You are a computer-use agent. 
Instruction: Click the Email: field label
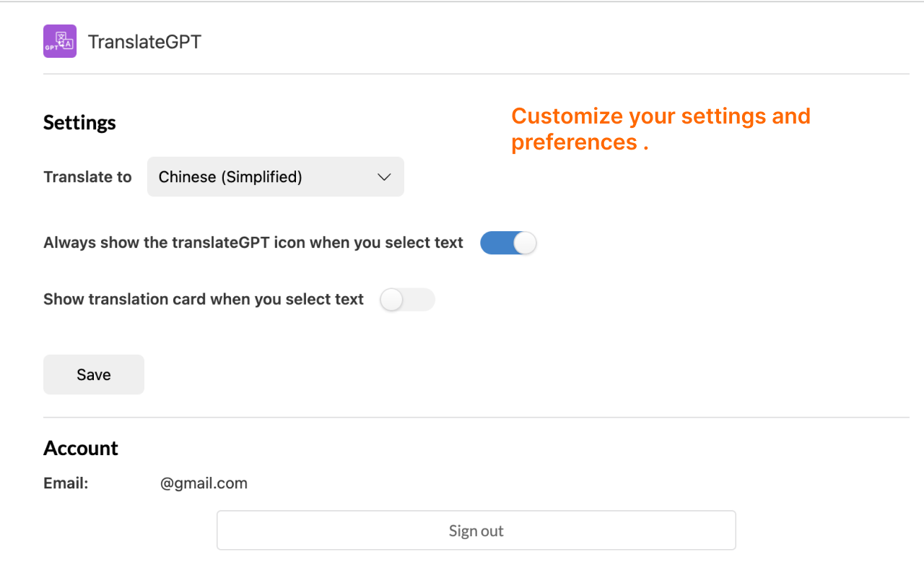pyautogui.click(x=66, y=483)
